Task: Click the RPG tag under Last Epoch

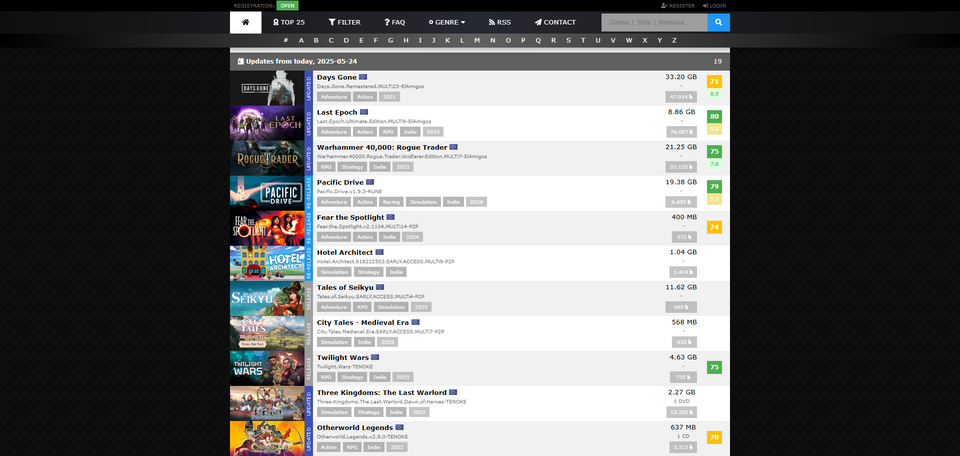Action: coord(388,132)
